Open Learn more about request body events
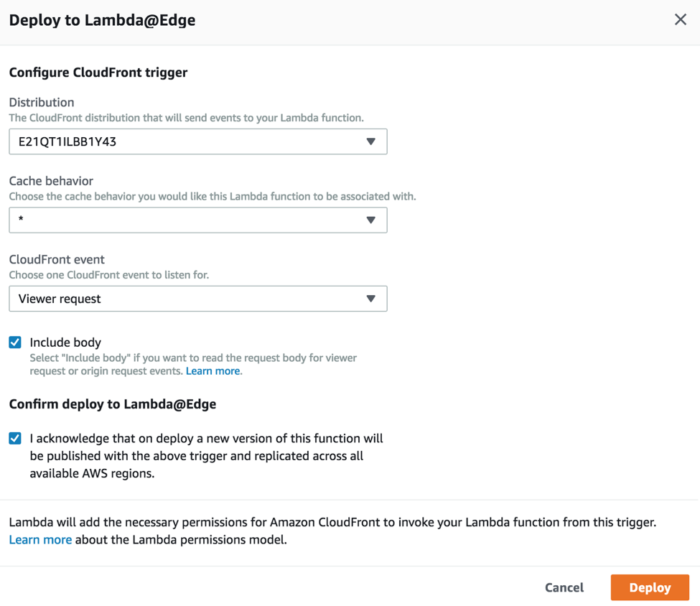Image resolution: width=700 pixels, height=606 pixels. click(x=213, y=370)
